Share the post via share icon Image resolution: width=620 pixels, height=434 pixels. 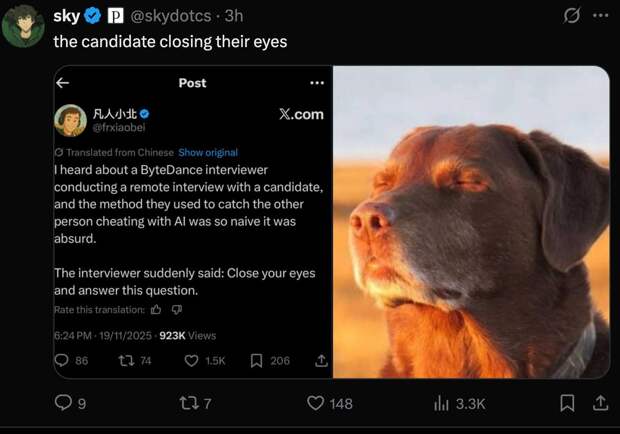tap(600, 403)
